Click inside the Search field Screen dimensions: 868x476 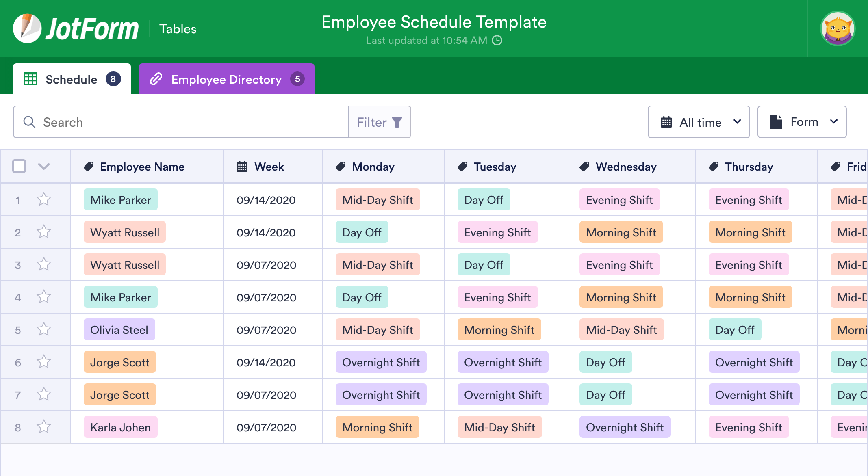[163, 122]
